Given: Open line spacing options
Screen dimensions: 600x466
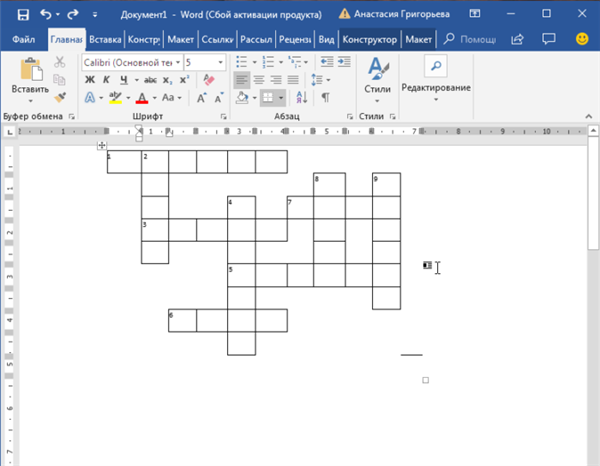Looking at the screenshot, I should click(x=320, y=80).
